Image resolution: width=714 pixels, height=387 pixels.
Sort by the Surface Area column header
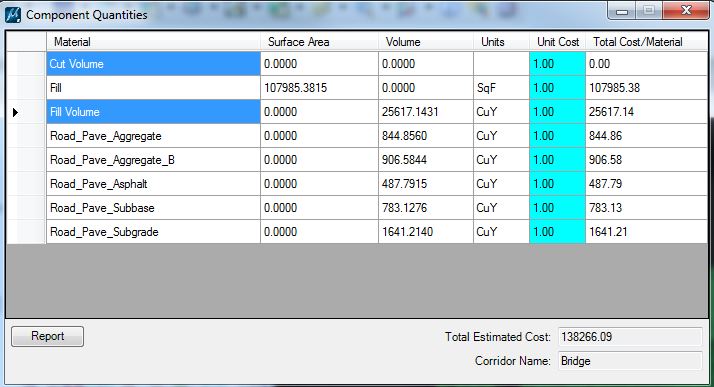(x=319, y=42)
